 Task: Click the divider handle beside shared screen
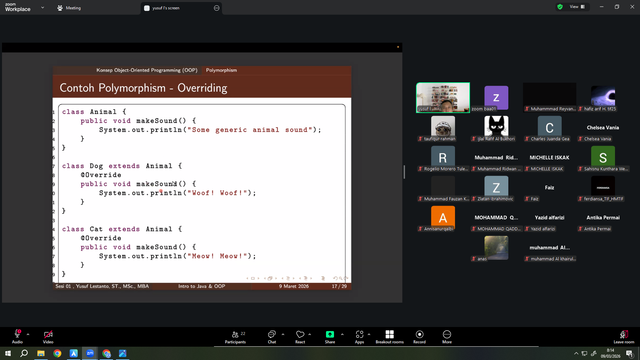pyautogui.click(x=404, y=172)
